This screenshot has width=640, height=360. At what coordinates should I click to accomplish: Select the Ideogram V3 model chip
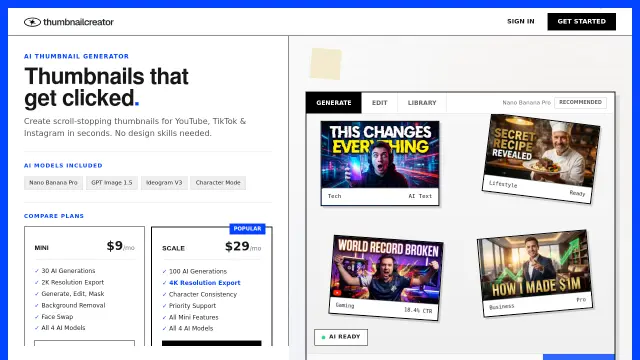pos(164,183)
